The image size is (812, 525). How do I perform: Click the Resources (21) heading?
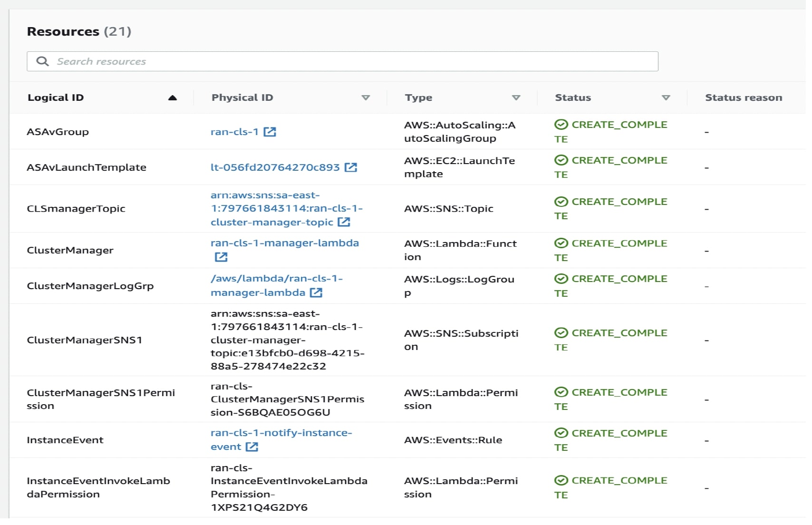(x=79, y=31)
